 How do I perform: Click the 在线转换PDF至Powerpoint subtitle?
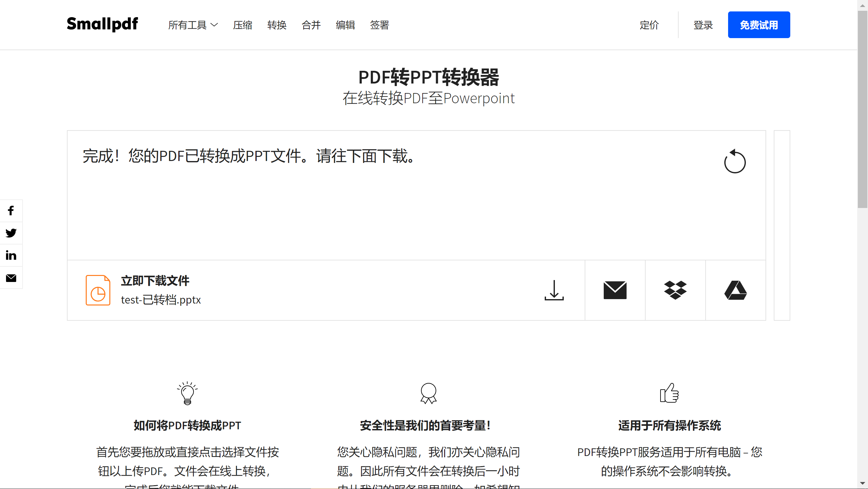(x=429, y=98)
